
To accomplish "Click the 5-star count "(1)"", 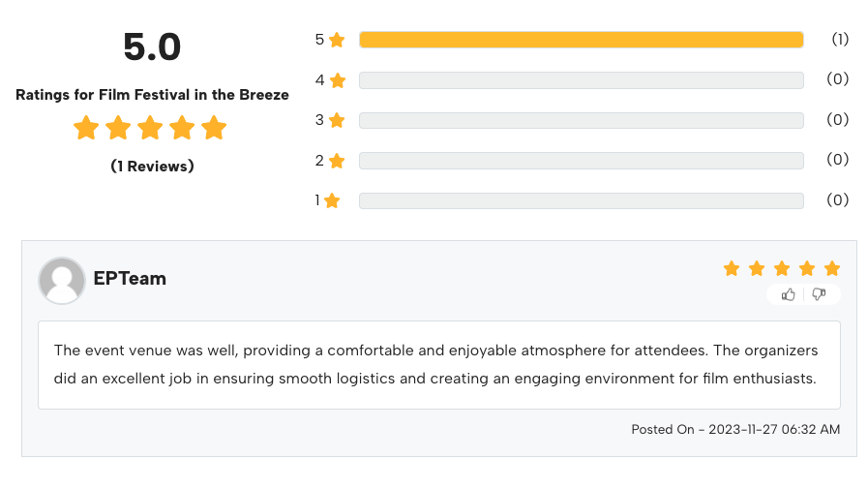I will (x=840, y=40).
